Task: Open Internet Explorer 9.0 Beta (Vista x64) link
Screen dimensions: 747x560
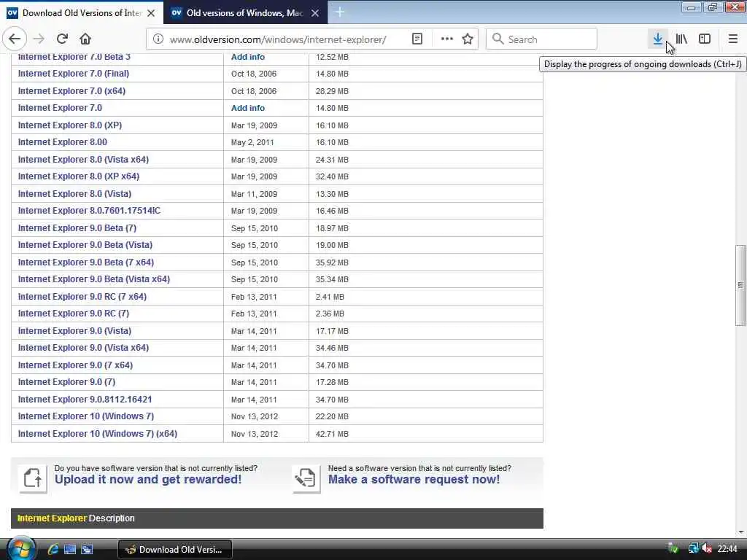Action: click(x=94, y=279)
